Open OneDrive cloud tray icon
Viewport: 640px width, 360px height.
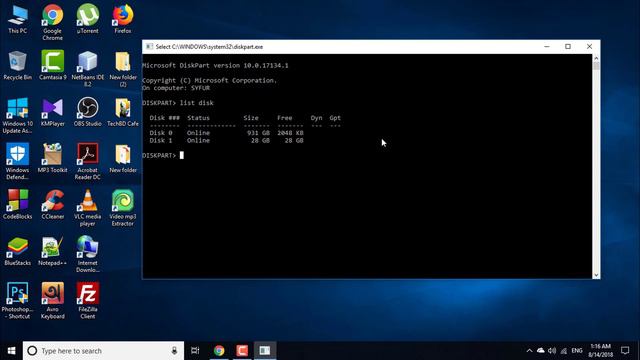point(541,351)
